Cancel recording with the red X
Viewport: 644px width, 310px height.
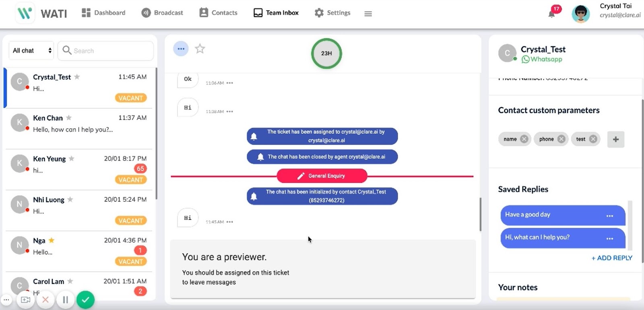[45, 300]
